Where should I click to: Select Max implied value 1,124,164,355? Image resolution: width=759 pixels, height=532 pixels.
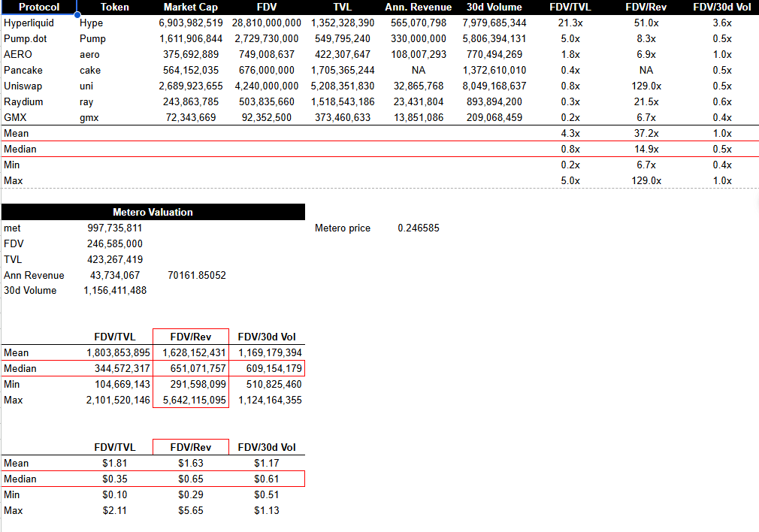[x=270, y=401]
